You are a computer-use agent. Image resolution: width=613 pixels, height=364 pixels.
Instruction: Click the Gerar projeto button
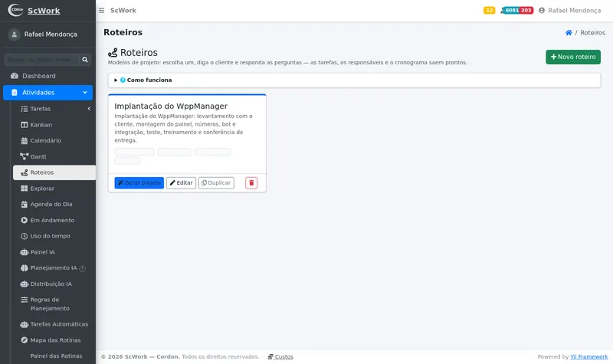click(139, 183)
